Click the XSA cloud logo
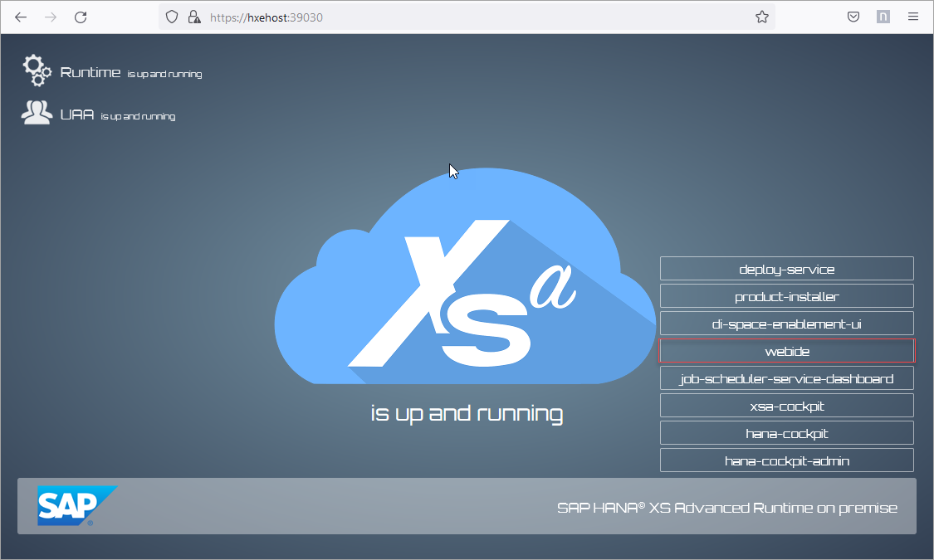 (465, 277)
